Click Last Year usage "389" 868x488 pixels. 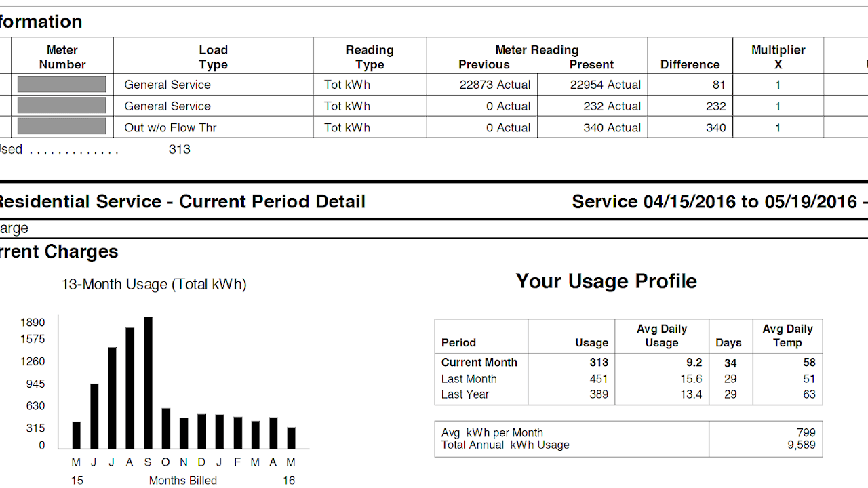(x=599, y=394)
